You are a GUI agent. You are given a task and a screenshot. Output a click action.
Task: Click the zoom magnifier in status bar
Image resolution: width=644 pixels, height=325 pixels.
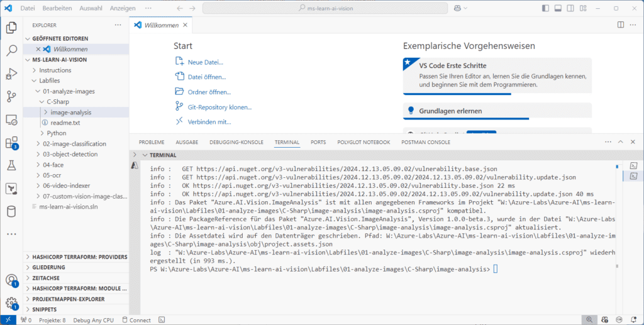589,320
